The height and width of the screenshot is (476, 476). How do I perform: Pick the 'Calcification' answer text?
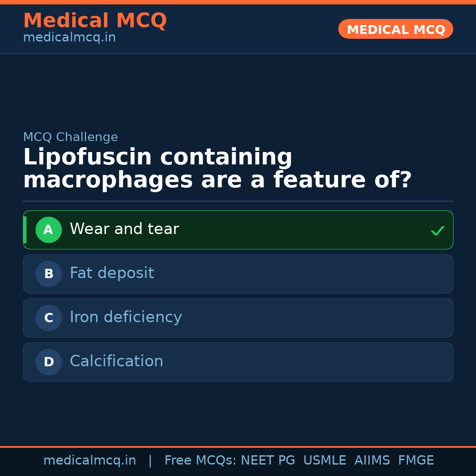click(116, 361)
